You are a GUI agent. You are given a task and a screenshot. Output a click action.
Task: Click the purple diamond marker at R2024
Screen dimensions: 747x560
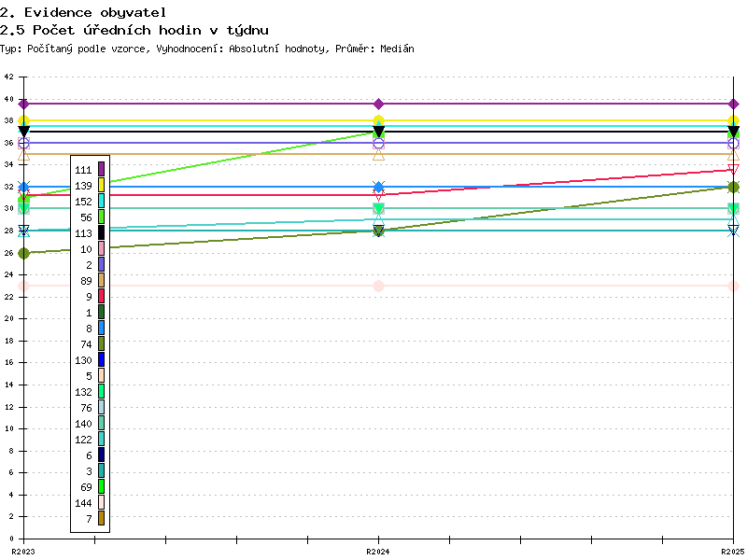378,104
